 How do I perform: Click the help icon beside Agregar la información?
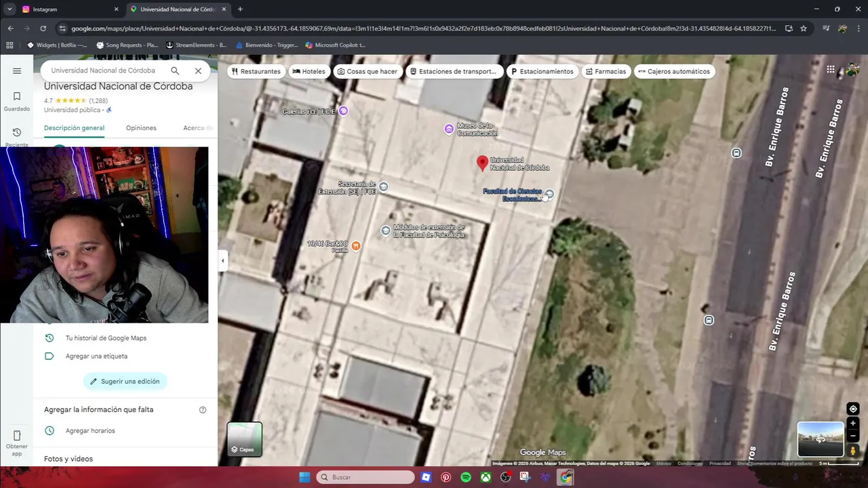(x=202, y=409)
